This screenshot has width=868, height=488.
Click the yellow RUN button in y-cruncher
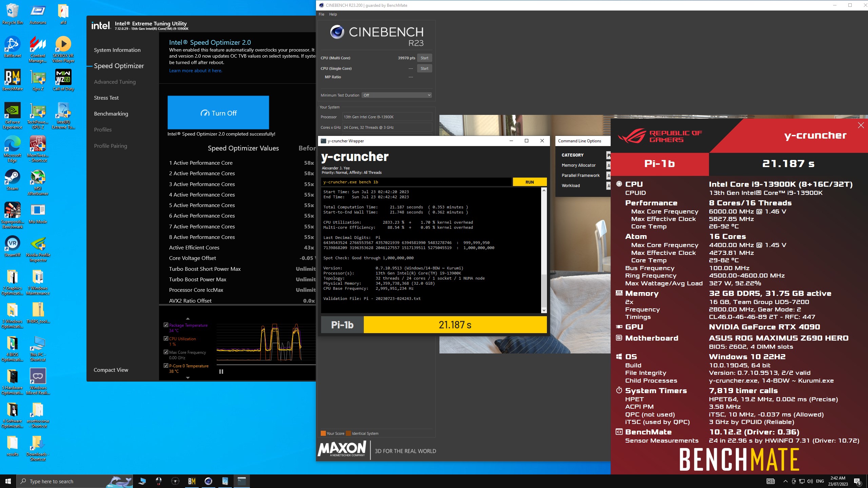click(x=530, y=182)
